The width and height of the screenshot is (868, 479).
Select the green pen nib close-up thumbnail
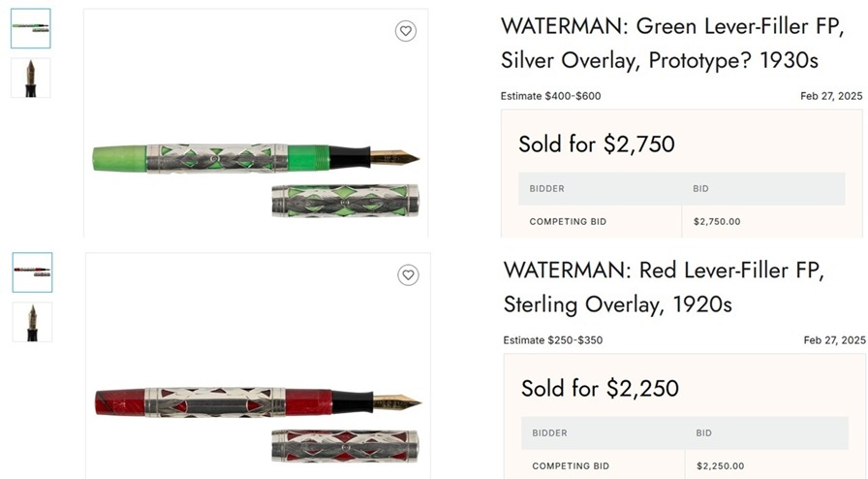[31, 78]
